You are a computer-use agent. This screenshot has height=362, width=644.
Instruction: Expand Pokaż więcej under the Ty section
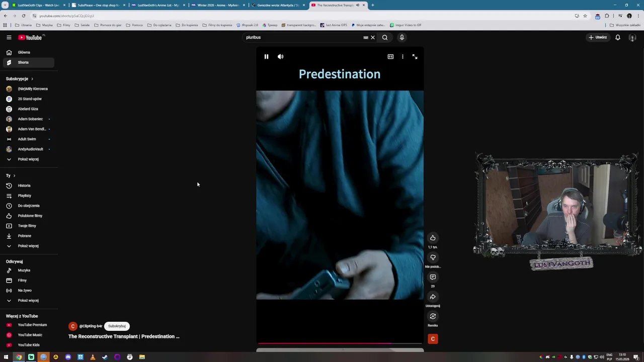tap(28, 246)
